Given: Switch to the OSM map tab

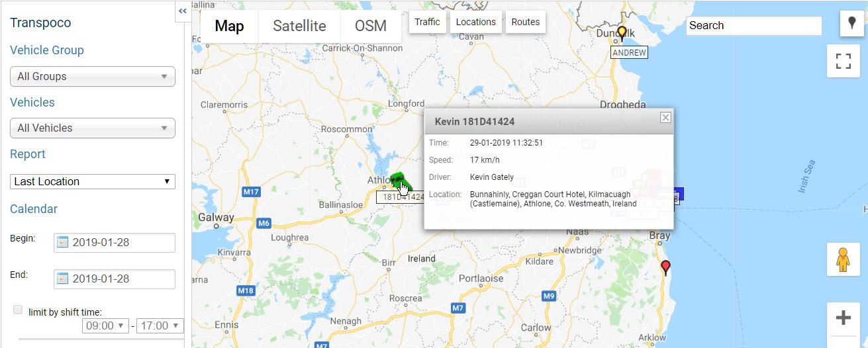Looking at the screenshot, I should (371, 26).
